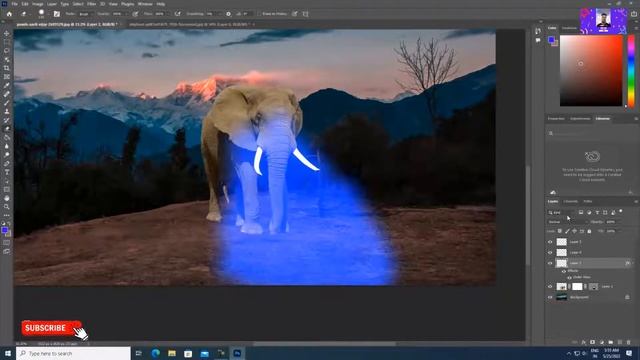Viewport: 640px width, 360px height.
Task: Filter layers by type layers icon
Action: coord(597,212)
